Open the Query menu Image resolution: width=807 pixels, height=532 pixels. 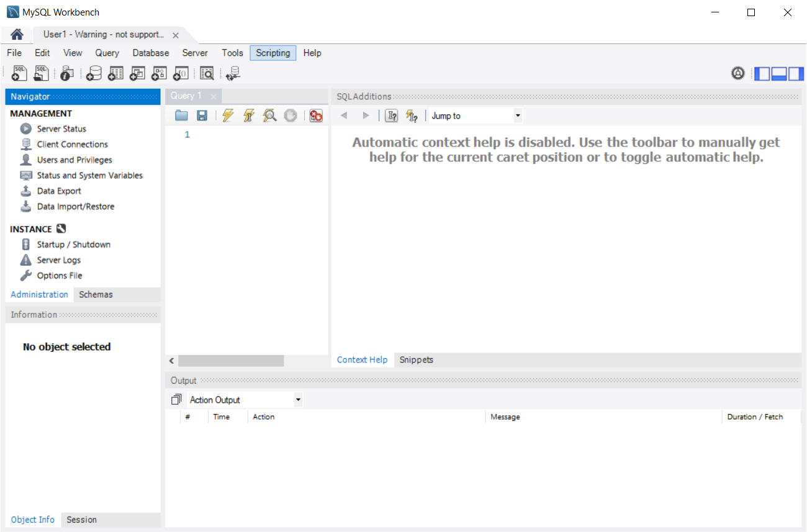coord(107,53)
